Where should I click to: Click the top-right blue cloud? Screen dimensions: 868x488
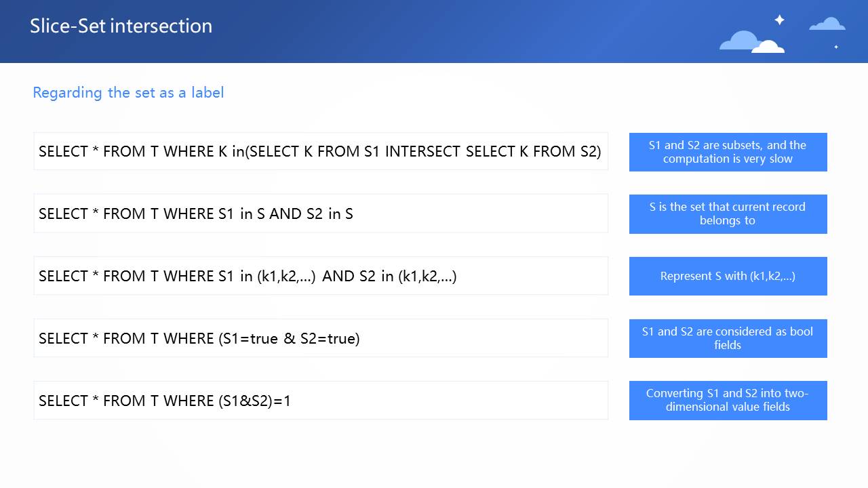[827, 24]
